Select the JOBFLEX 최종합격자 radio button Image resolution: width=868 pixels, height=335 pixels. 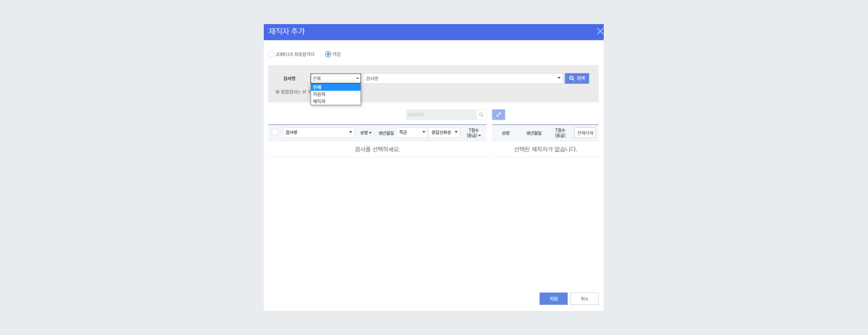271,54
